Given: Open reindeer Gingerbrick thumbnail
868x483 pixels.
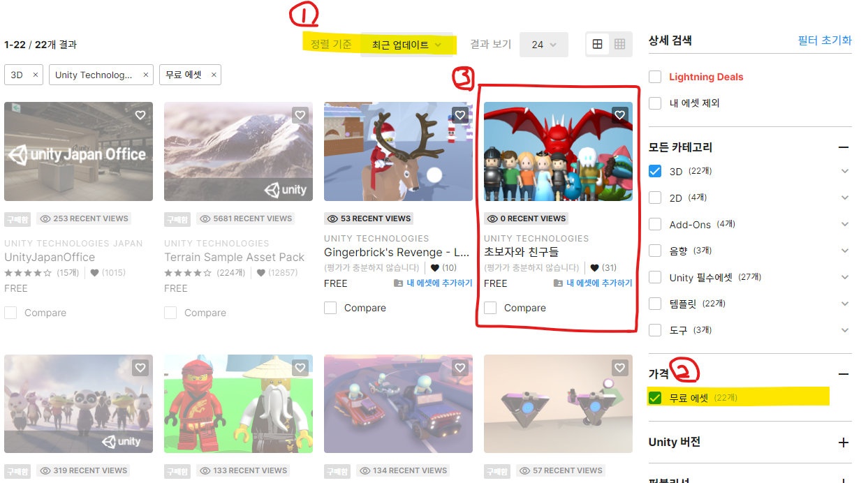Looking at the screenshot, I should tap(398, 151).
